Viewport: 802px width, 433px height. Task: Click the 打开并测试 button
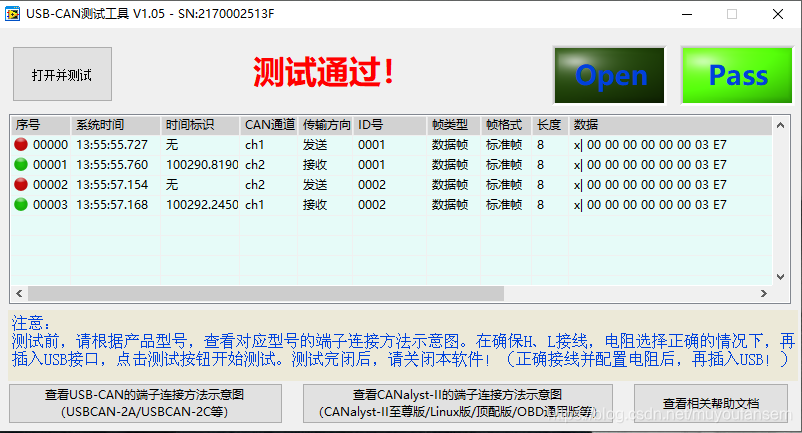[x=62, y=74]
